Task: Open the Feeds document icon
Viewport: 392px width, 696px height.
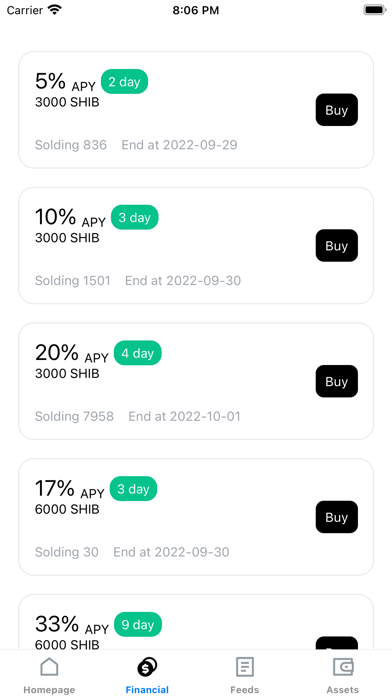Action: tap(245, 667)
